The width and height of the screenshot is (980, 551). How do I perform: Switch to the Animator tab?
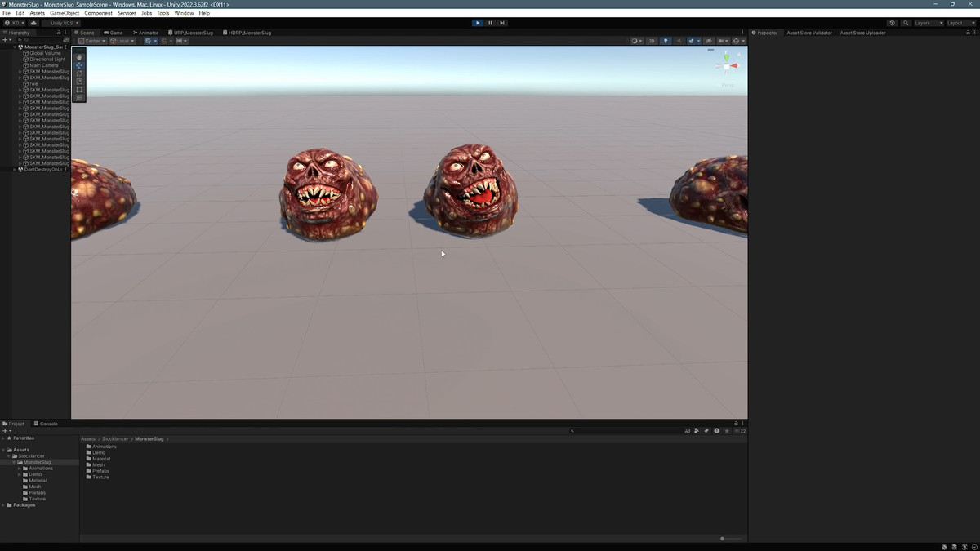click(146, 33)
